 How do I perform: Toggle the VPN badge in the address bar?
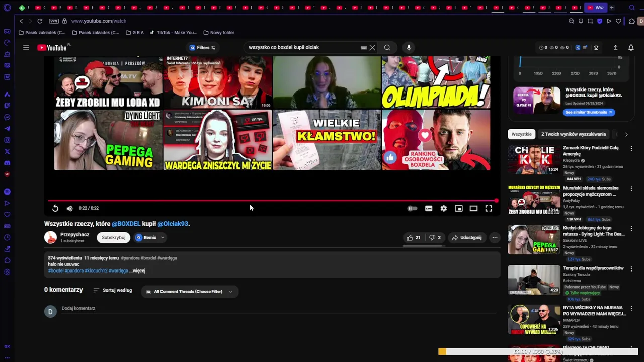point(54,21)
